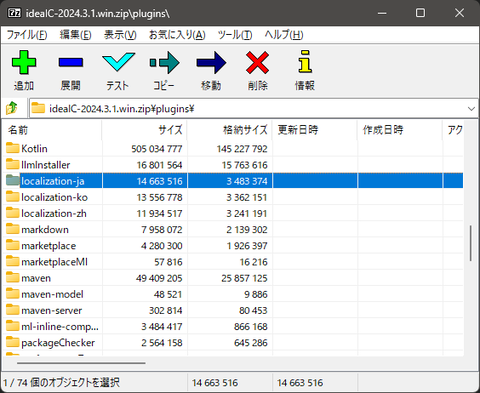480x393 pixels.
Task: Click the localization-zh folder icon
Action: [x=13, y=213]
